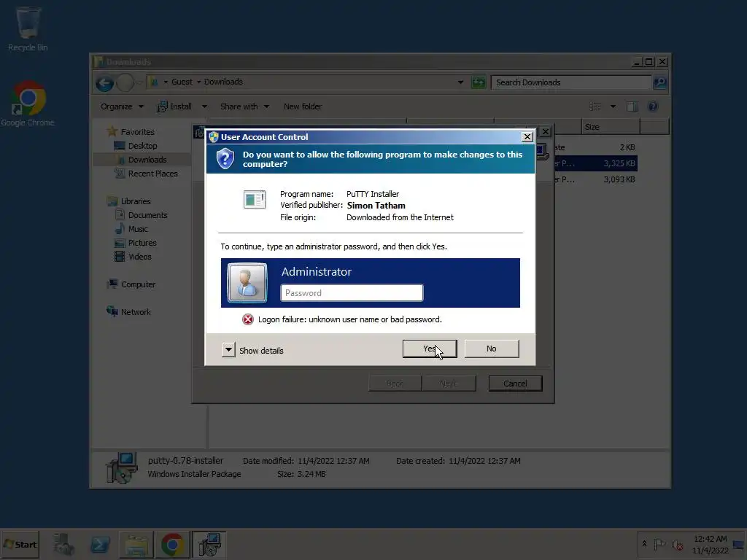The image size is (747, 560).
Task: Open the Start menu
Action: pos(20,544)
